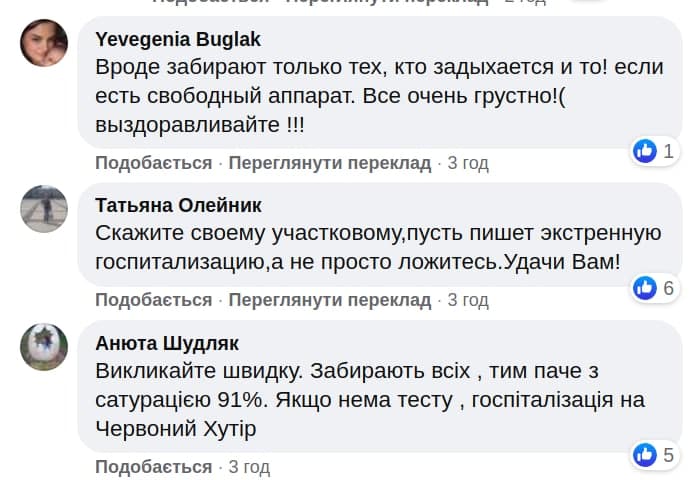The height and width of the screenshot is (480, 699).
Task: Click the like reaction icon on Yevegenia Buglak's comment
Action: tap(645, 151)
